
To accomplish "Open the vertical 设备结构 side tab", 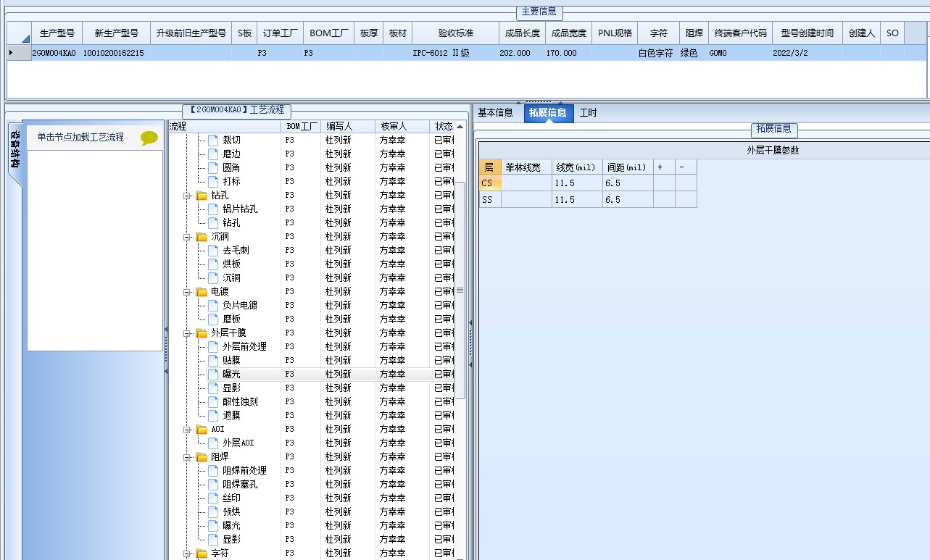I will click(x=14, y=150).
